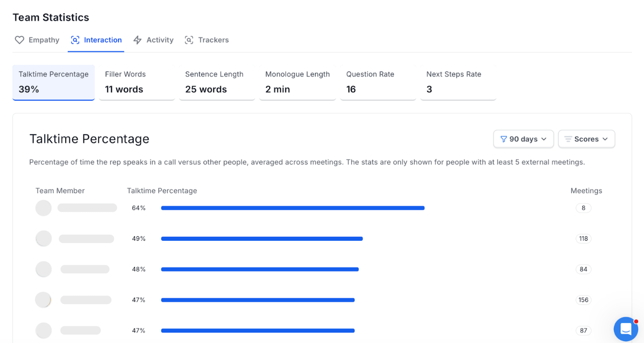
Task: Click the avatar in the 87 meetings row
Action: (44, 331)
